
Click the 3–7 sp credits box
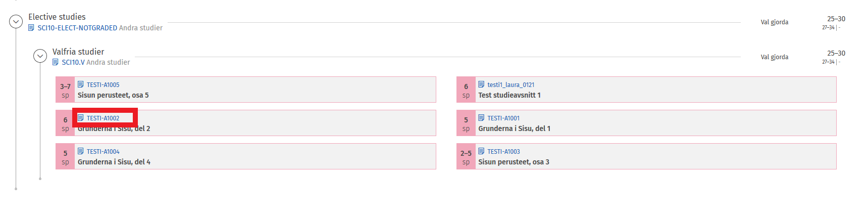click(x=65, y=90)
